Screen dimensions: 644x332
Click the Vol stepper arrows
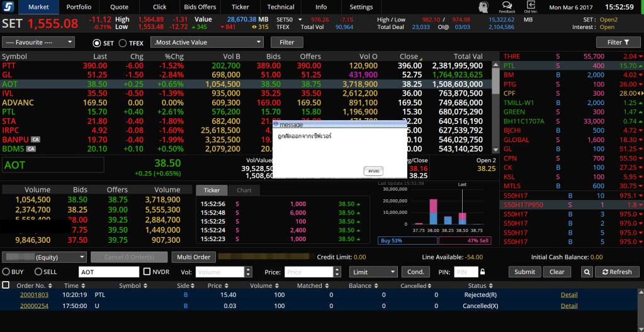[248, 272]
